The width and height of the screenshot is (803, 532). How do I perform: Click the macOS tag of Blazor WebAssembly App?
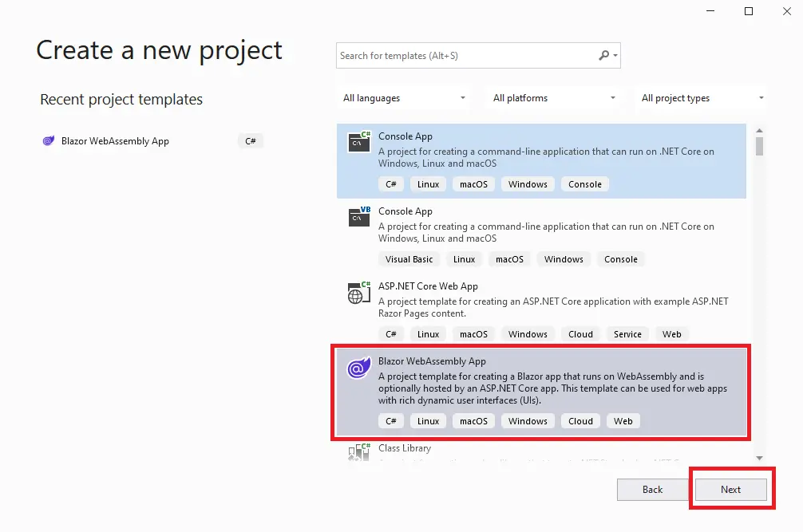point(473,421)
